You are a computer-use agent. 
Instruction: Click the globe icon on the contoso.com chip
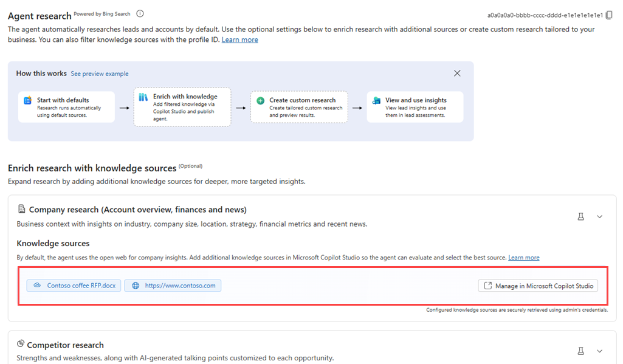tap(134, 286)
